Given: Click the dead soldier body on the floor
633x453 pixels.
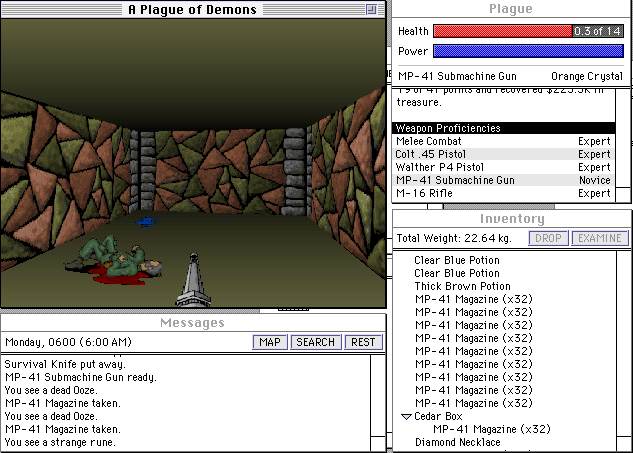Looking at the screenshot, I should [x=115, y=259].
